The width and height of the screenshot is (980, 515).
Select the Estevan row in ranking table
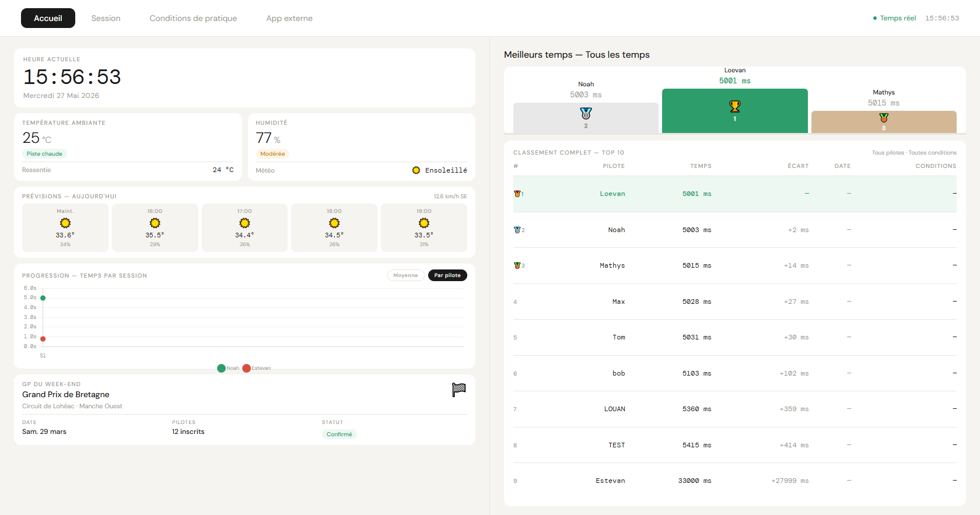(x=735, y=481)
